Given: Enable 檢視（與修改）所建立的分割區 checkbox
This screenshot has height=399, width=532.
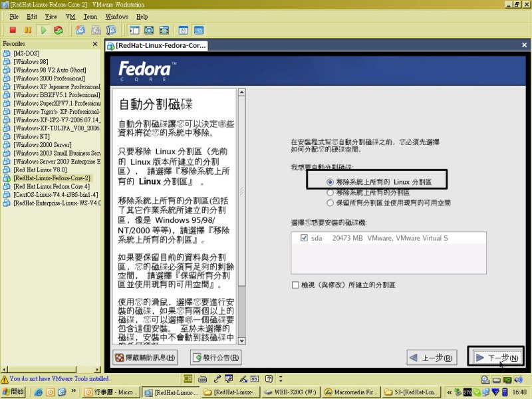Looking at the screenshot, I should coord(295,285).
